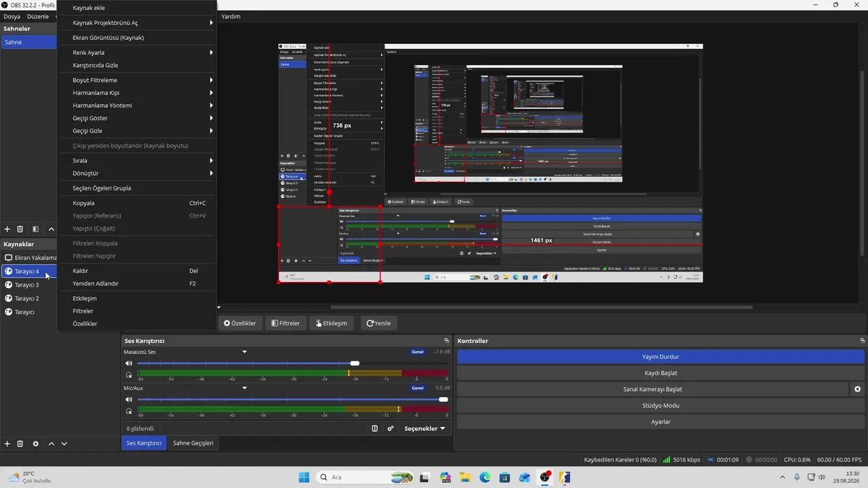Open Microsoft Store from the taskbar
This screenshot has height=488, width=868.
tap(505, 477)
